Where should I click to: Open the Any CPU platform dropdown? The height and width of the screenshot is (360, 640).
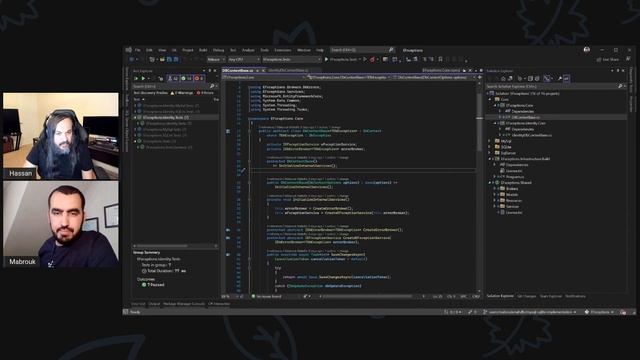[x=244, y=60]
